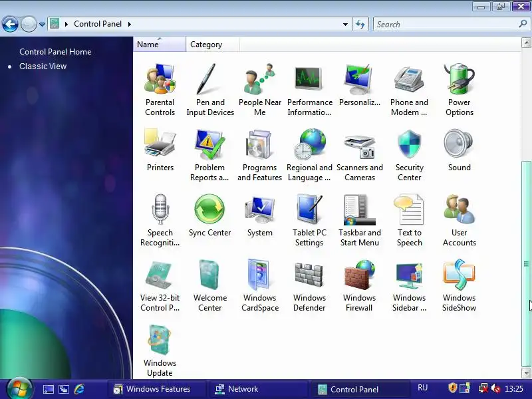Open the Sound applet

pos(459,150)
